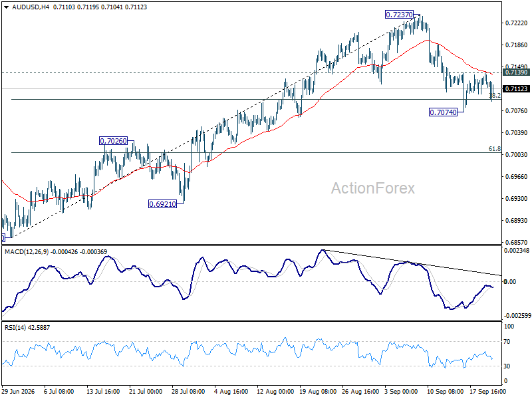The width and height of the screenshot is (532, 399).
Task: Click the MACD(12,26,9) indicator label
Action: coord(27,252)
